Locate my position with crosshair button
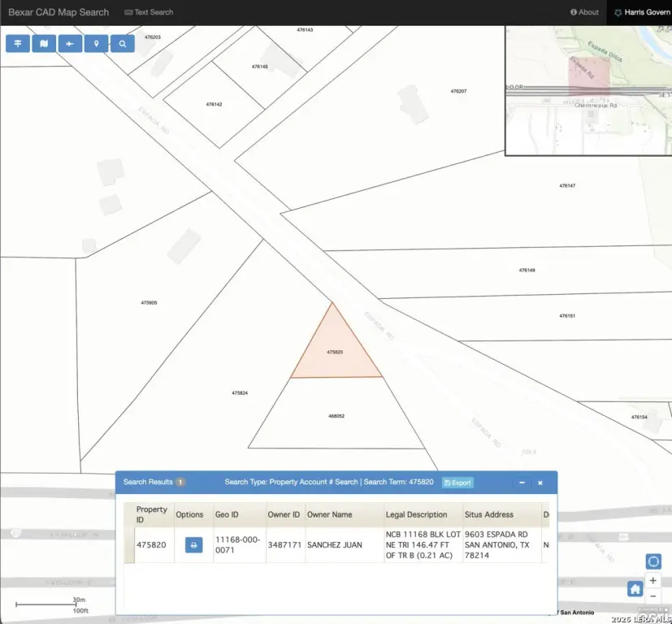Viewport: 672px width, 624px height. click(653, 561)
